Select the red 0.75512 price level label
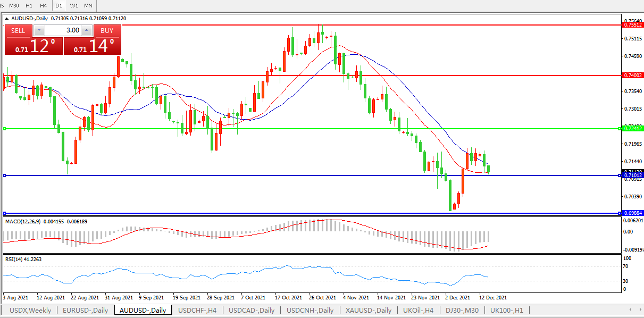The image size is (644, 318). pos(632,25)
